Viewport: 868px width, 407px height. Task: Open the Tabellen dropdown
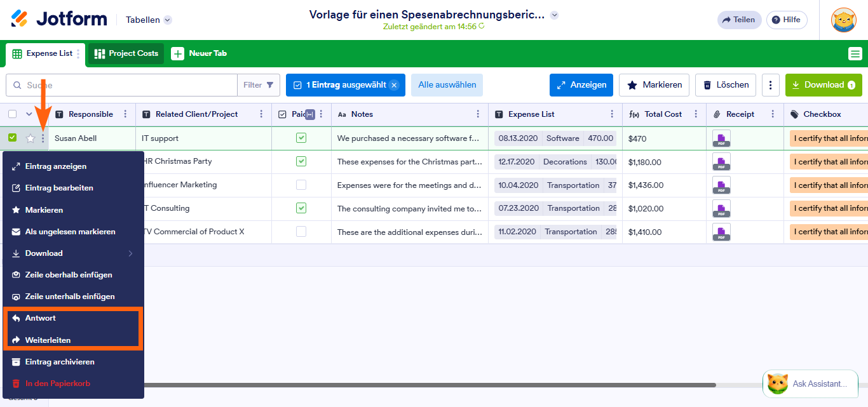[147, 20]
